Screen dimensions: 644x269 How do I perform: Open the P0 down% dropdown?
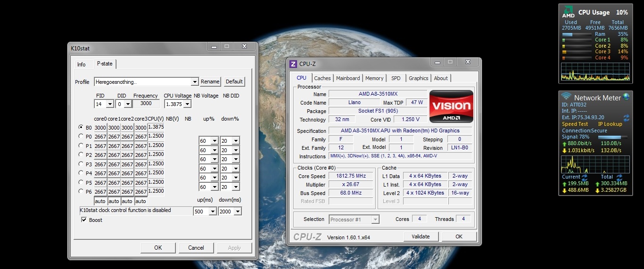point(236,141)
